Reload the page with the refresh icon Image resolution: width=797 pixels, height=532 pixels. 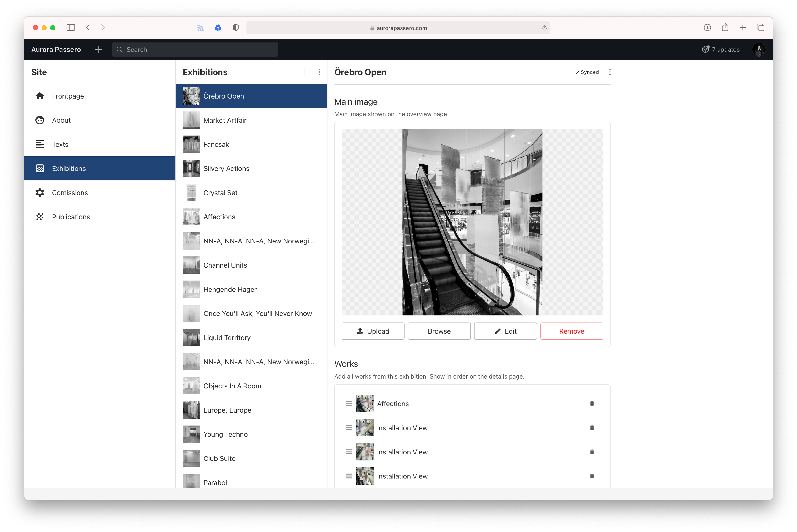pyautogui.click(x=544, y=28)
